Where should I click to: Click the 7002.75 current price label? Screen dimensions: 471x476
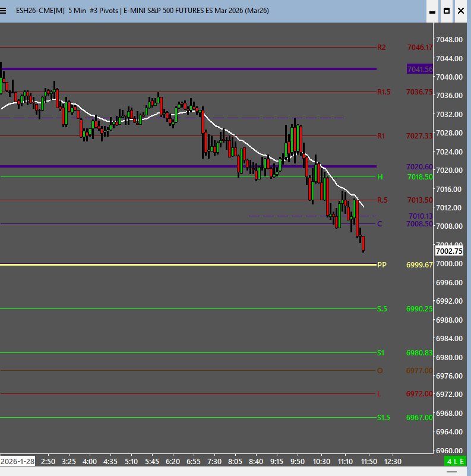tap(449, 251)
